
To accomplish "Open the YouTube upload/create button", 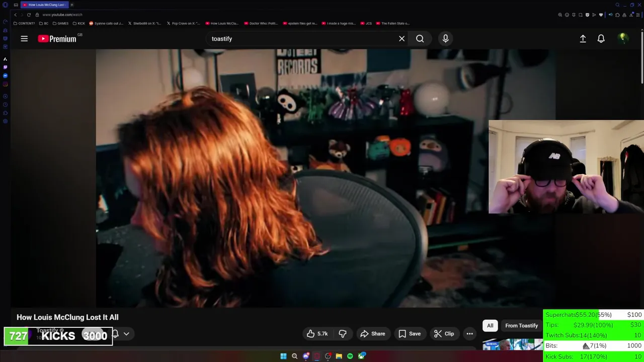I will 583,39.
